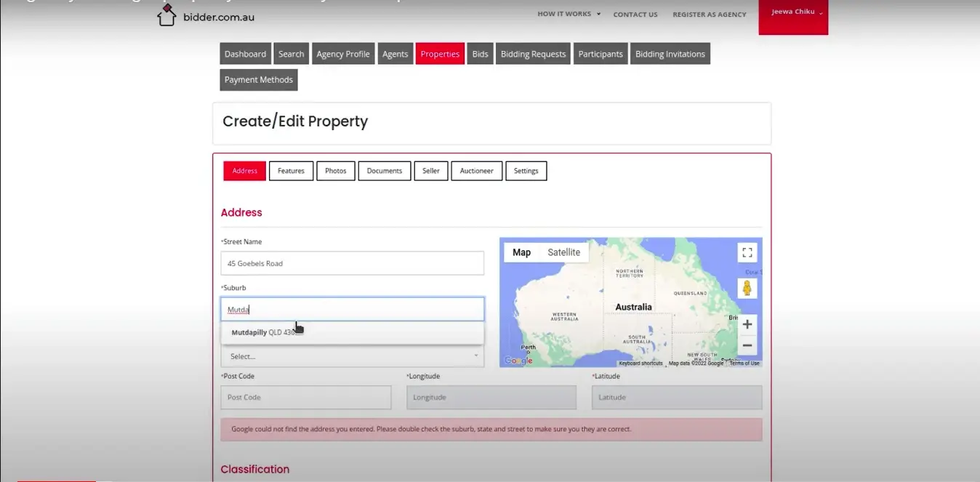980x482 pixels.
Task: Click the bidder.com.au house logo
Action: [x=166, y=15]
